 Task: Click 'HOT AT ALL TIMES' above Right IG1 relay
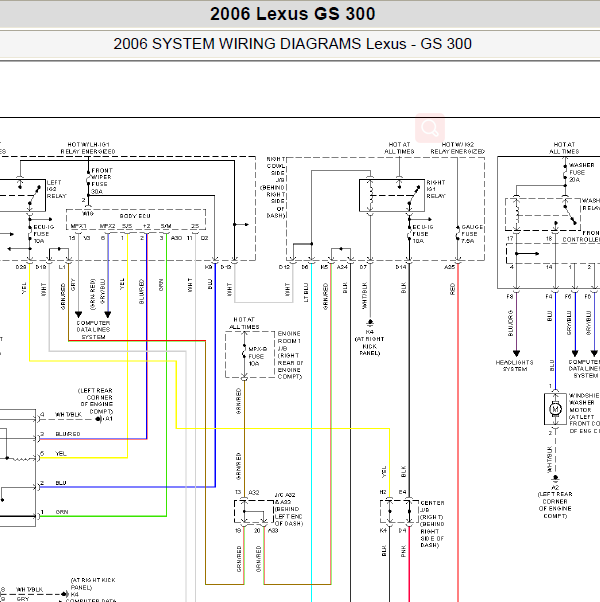[399, 148]
